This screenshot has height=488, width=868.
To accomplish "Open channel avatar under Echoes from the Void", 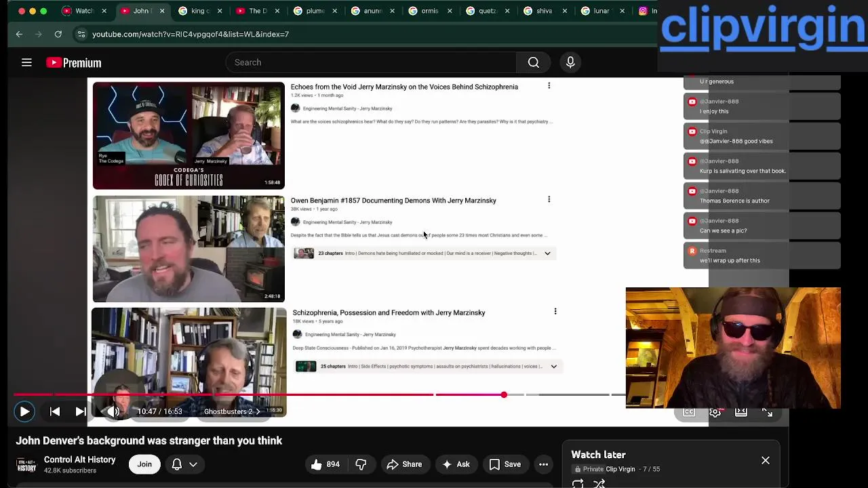I will (295, 108).
